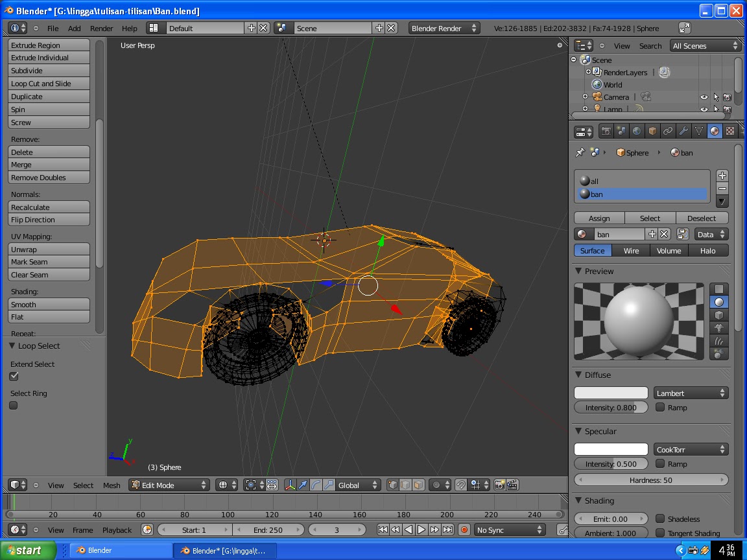The image size is (747, 560).
Task: Enable the Tangent Shading checkbox
Action: [660, 533]
